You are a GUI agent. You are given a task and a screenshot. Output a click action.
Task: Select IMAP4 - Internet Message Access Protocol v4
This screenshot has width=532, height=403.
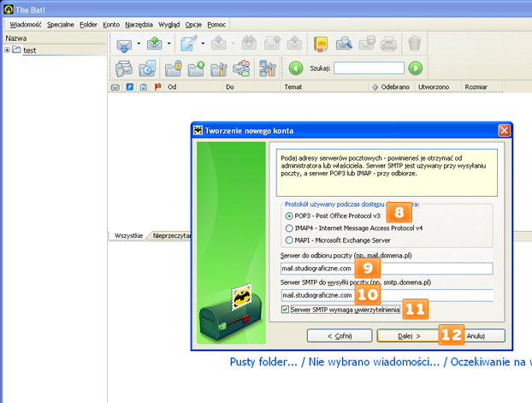(x=289, y=228)
